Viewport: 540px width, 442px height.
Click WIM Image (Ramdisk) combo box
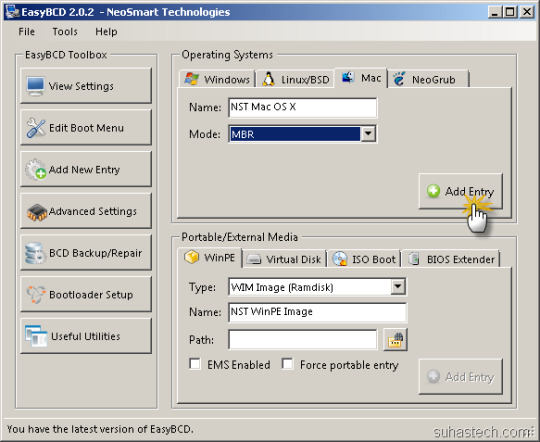pyautogui.click(x=317, y=287)
